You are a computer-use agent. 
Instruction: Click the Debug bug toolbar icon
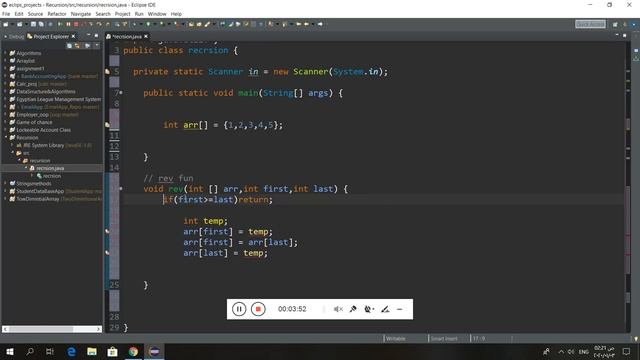[x=135, y=24]
